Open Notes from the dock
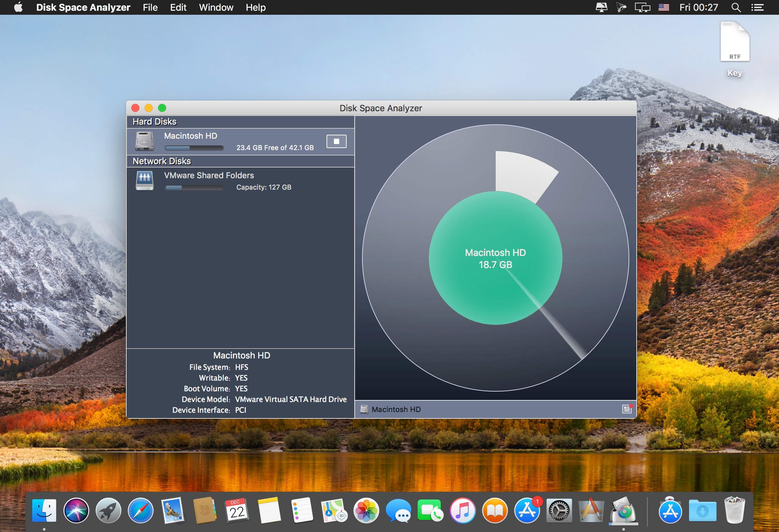Image resolution: width=779 pixels, height=532 pixels. point(269,510)
